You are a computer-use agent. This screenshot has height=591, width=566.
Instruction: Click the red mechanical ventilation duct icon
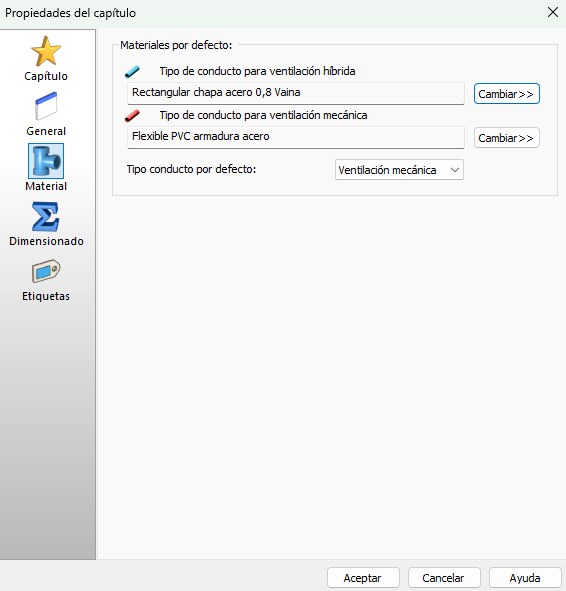[132, 115]
